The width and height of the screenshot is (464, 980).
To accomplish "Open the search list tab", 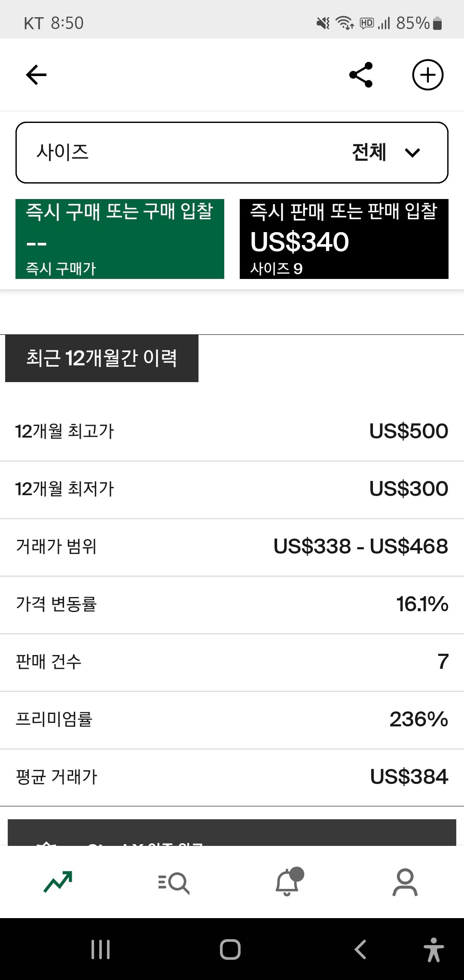I will [174, 882].
